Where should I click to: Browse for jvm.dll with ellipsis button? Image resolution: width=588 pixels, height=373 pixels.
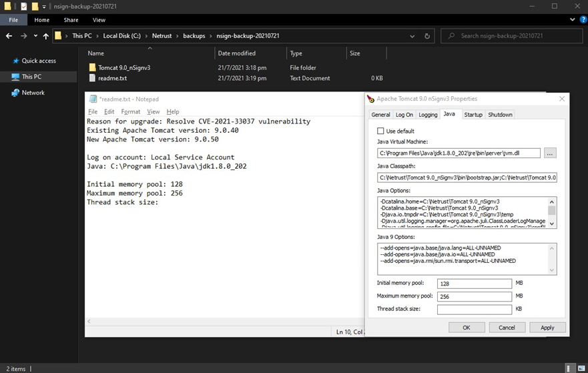pos(550,153)
